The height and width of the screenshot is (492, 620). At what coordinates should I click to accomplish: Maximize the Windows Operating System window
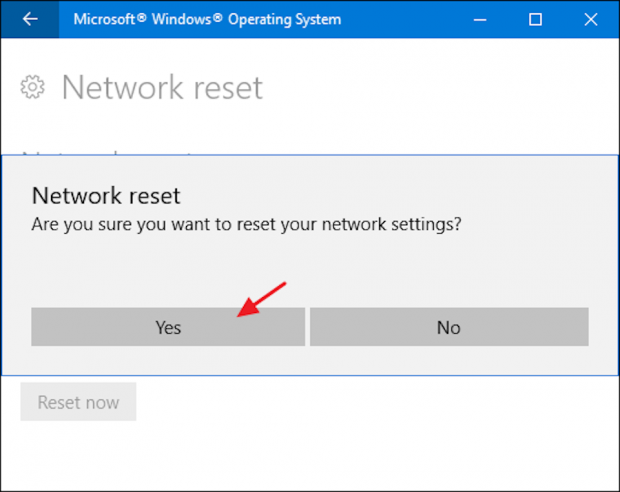point(536,20)
